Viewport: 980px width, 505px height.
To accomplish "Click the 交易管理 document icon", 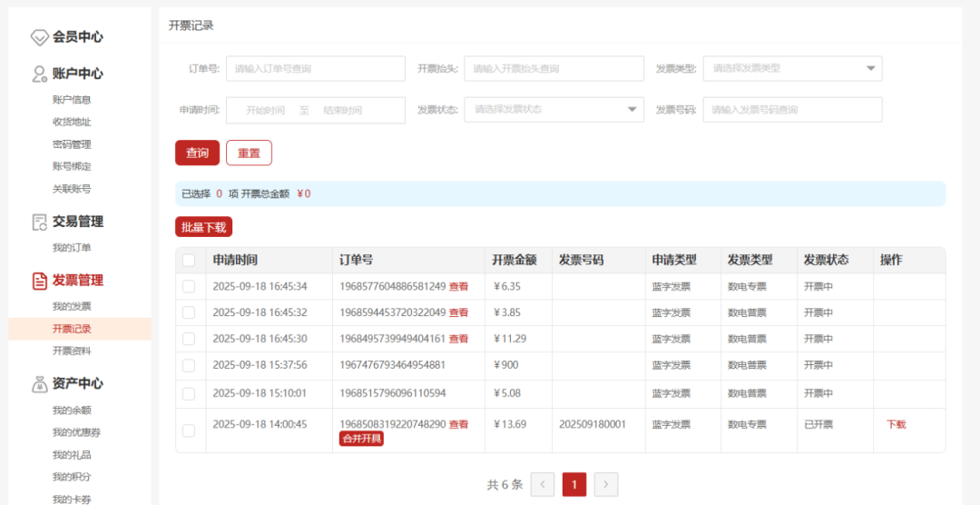I will [x=39, y=222].
